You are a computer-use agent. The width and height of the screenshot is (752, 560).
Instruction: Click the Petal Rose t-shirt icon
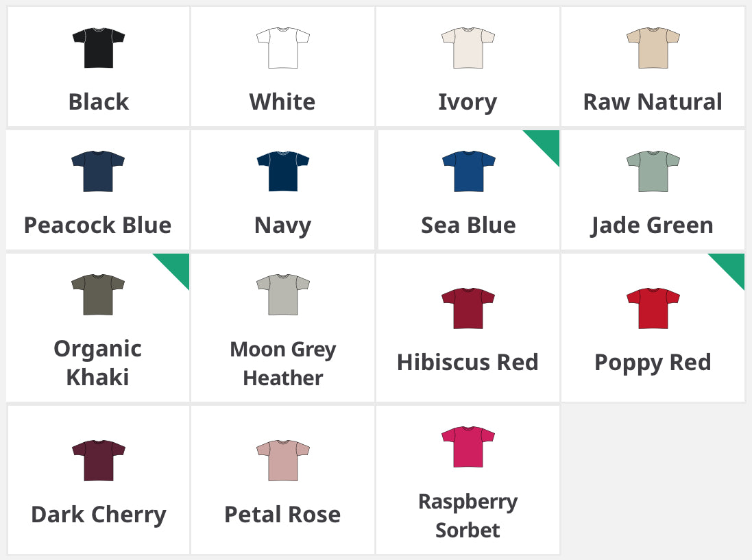282,461
